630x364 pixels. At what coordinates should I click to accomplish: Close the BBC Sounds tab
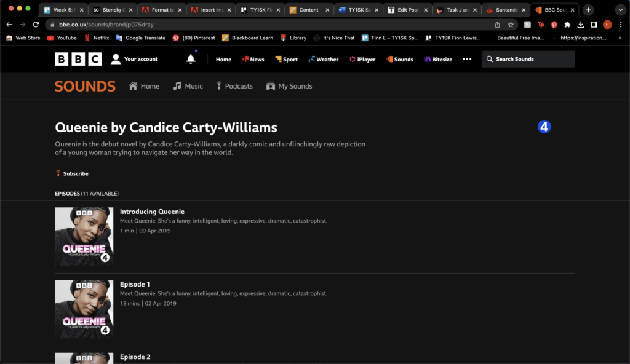573,10
